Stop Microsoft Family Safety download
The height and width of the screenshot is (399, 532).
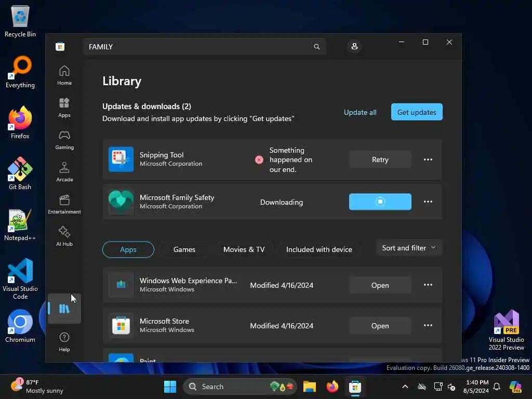pos(380,202)
